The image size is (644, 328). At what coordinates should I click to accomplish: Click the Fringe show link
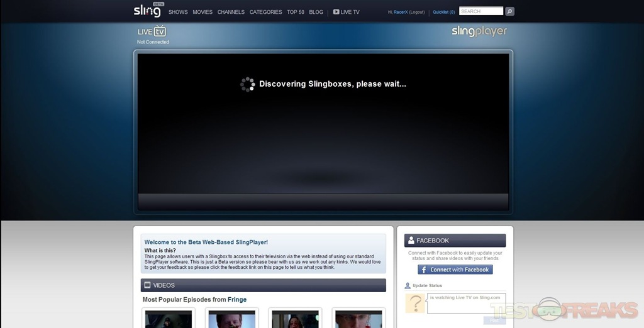(237, 300)
